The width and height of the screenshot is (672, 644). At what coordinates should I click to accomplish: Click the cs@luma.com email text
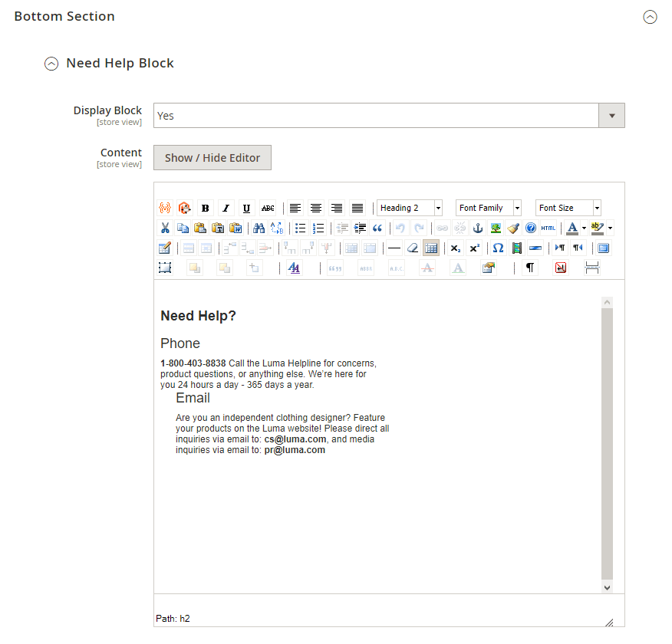pos(295,439)
